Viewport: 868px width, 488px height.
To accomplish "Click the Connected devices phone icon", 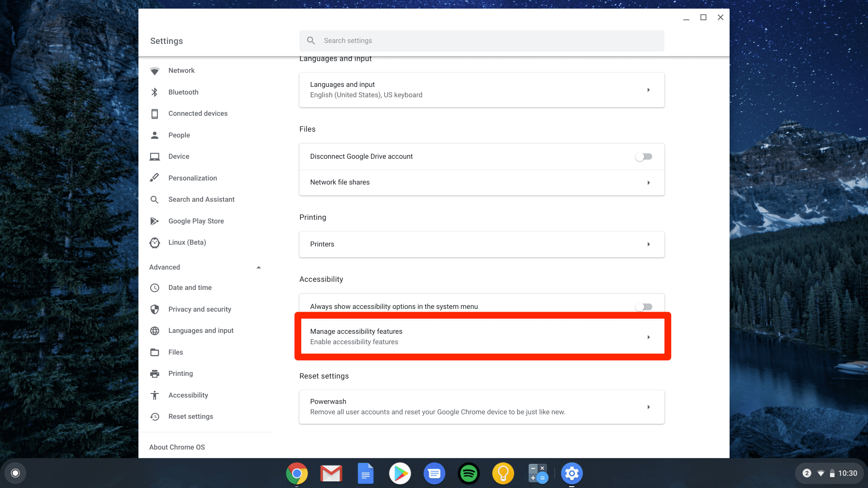I will tap(155, 114).
